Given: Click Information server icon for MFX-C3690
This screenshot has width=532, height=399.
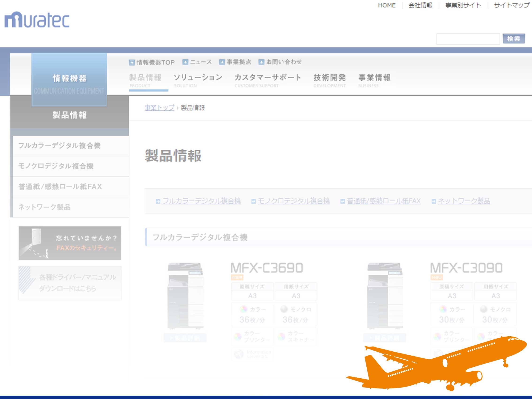Looking at the screenshot, I should click(239, 354).
